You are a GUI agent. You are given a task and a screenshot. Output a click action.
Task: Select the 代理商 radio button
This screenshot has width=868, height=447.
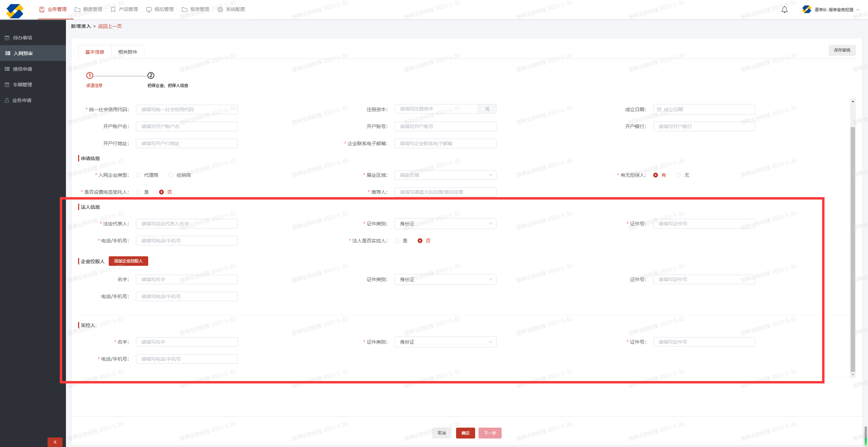138,175
